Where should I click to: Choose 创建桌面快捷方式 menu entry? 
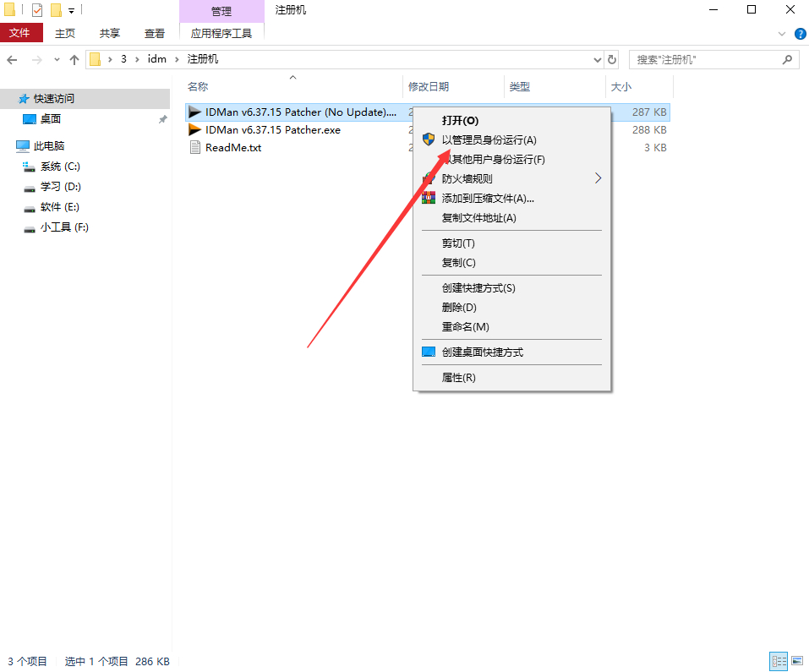tap(512, 352)
